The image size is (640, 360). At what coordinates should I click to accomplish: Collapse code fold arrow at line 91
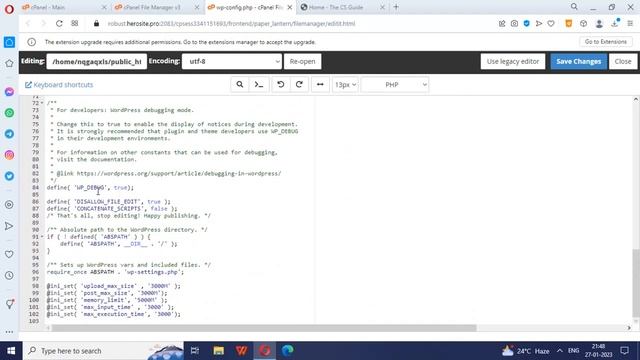(42, 237)
